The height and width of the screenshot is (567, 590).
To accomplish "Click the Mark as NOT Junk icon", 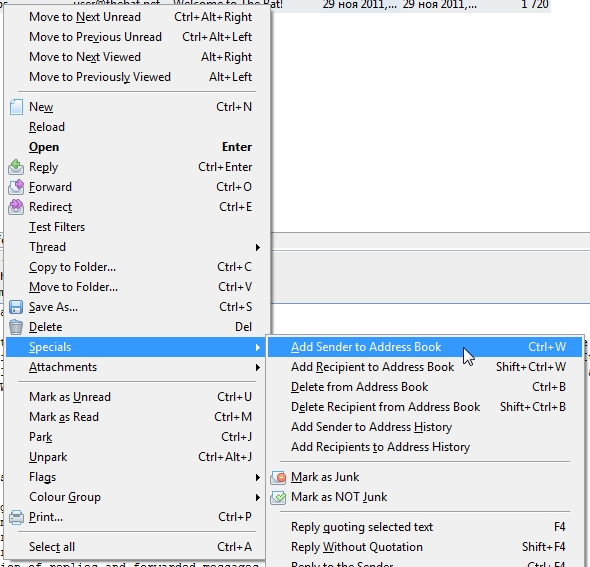I will coord(278,497).
